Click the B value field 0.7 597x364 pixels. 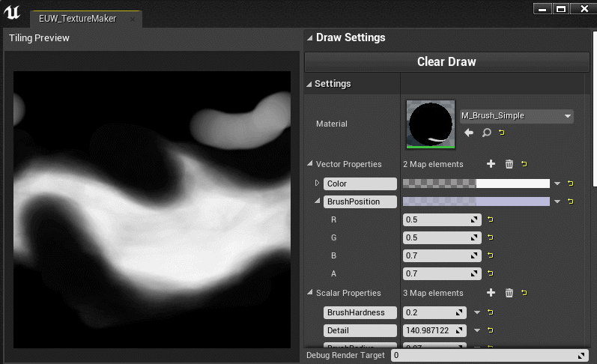[442, 255]
